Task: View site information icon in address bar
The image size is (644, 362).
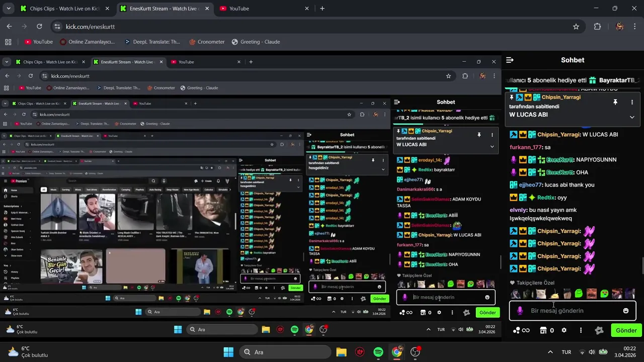Action: (x=57, y=27)
